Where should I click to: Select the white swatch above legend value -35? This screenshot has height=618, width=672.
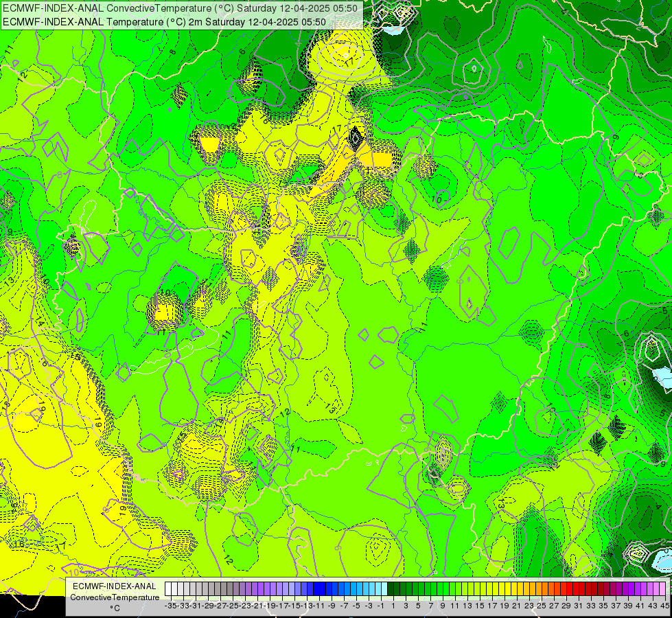click(168, 589)
